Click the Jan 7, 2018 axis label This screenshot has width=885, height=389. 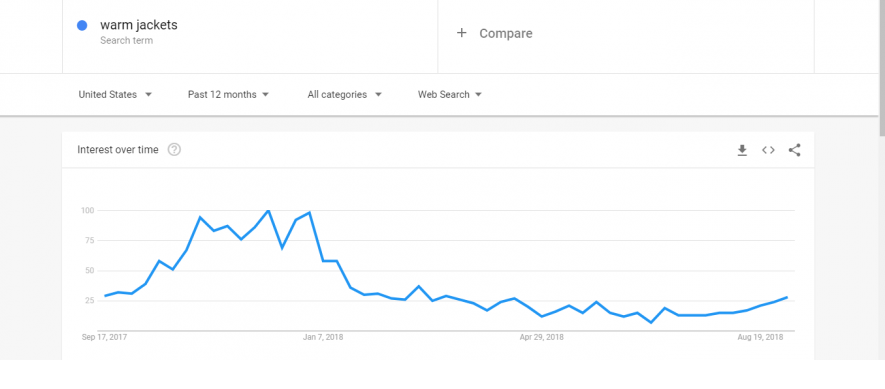pyautogui.click(x=323, y=338)
